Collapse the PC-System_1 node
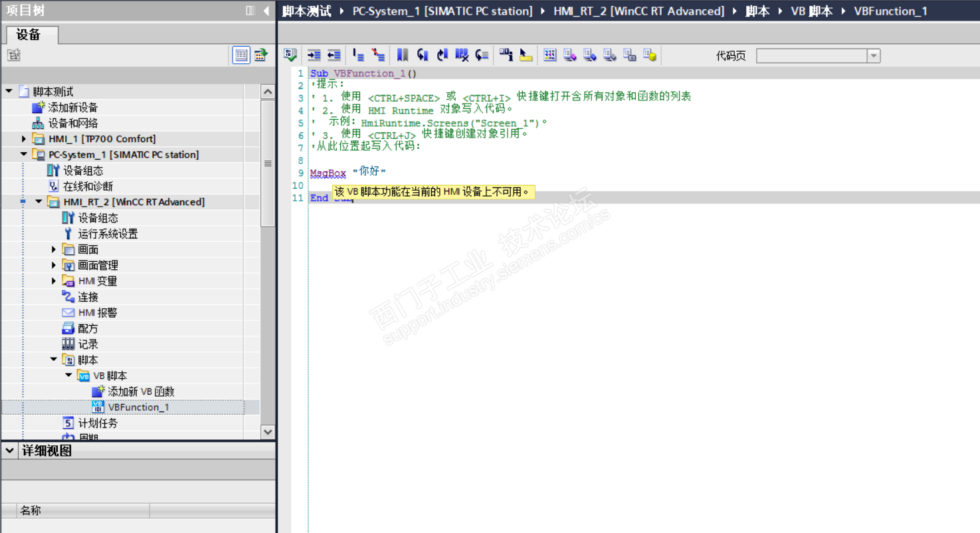 (24, 154)
